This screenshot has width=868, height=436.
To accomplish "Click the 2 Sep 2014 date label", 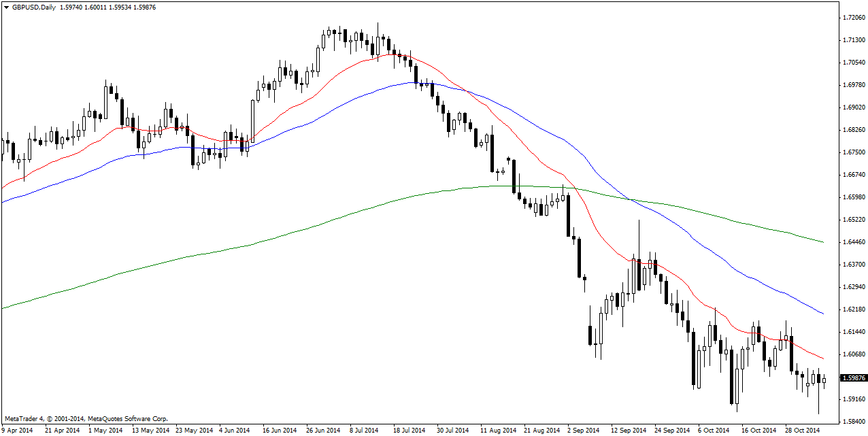I will [x=584, y=430].
